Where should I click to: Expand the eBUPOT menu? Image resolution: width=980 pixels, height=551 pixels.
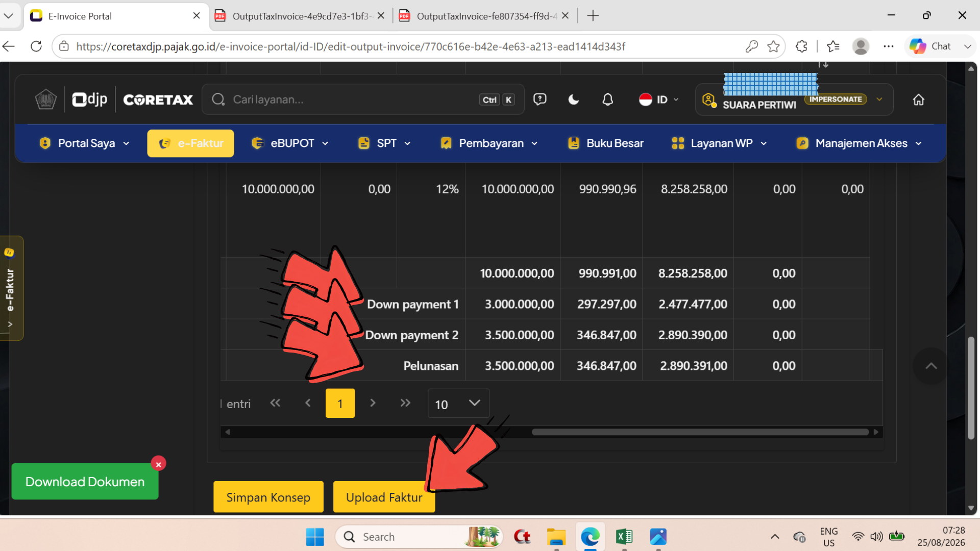pyautogui.click(x=290, y=143)
